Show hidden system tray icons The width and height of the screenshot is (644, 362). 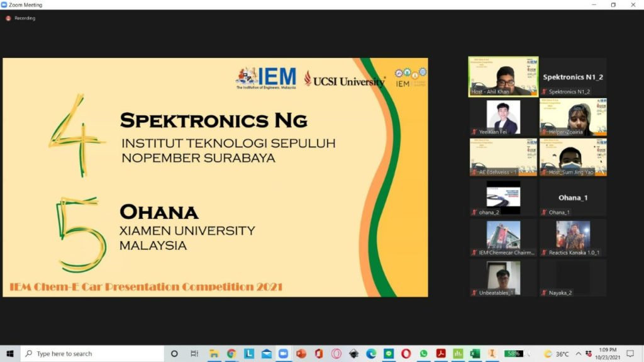(x=579, y=354)
